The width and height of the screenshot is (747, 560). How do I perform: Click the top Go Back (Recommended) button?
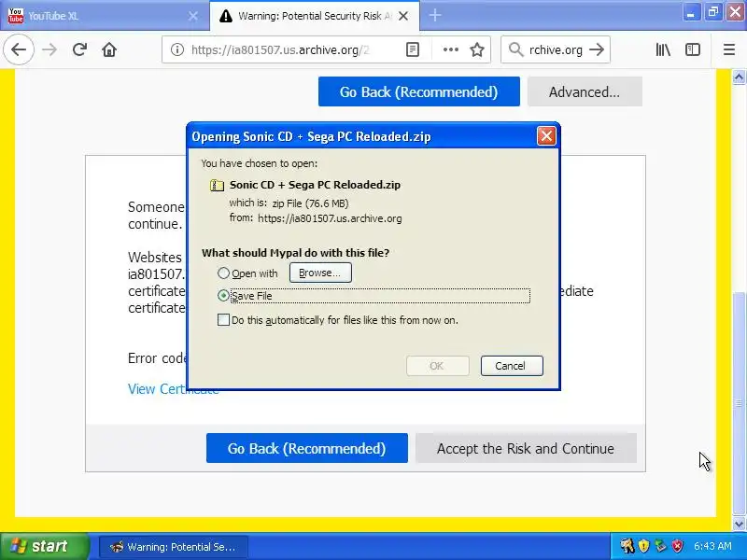pyautogui.click(x=418, y=91)
